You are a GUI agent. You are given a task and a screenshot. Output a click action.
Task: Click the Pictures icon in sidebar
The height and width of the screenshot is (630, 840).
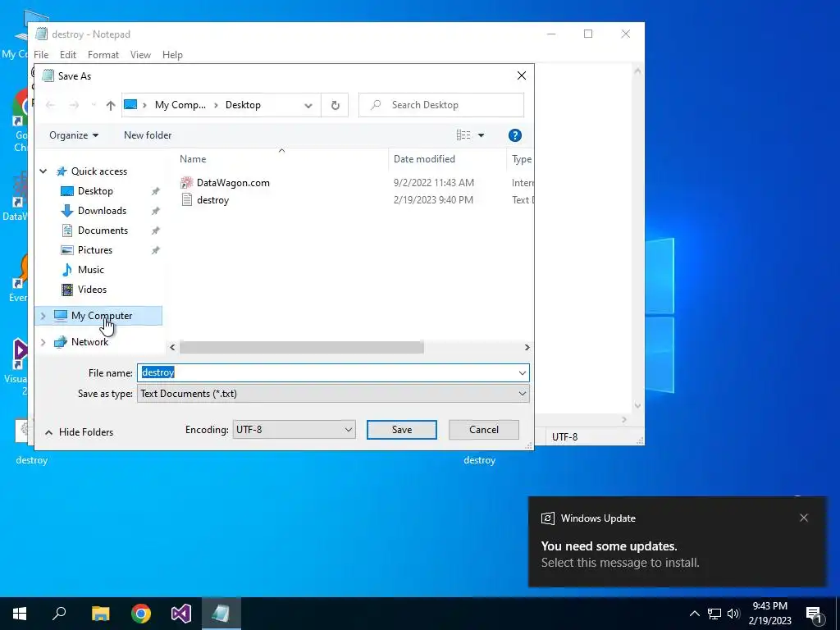tap(67, 250)
